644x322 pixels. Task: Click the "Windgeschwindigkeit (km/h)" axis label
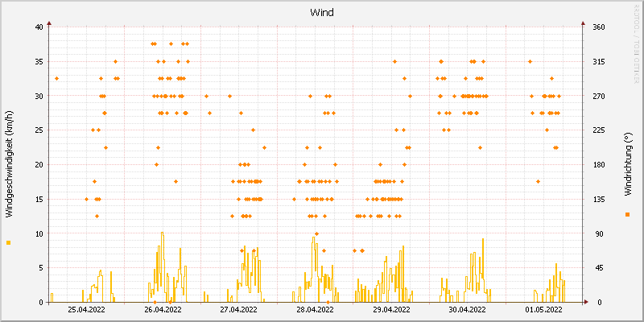click(x=10, y=164)
